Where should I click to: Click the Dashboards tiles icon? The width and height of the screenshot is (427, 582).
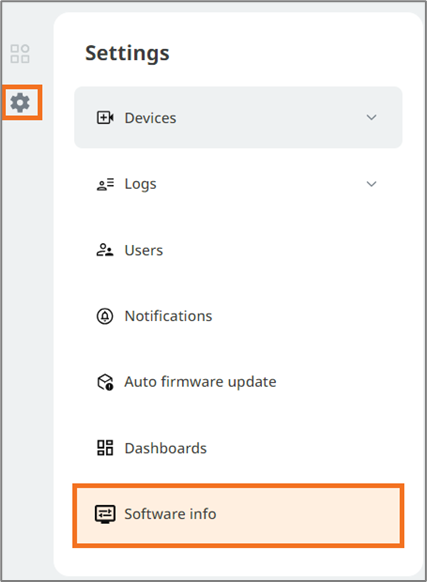pos(105,448)
